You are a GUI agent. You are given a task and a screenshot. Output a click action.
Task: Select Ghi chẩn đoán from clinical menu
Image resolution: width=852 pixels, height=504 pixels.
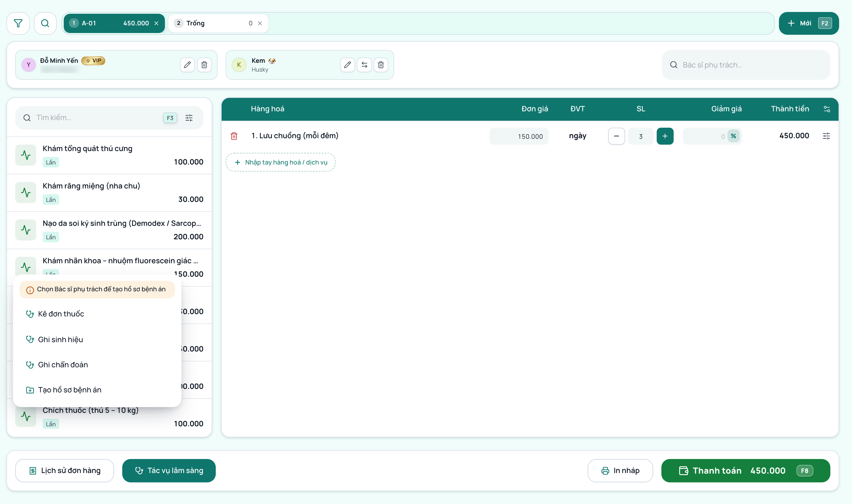tap(97, 364)
